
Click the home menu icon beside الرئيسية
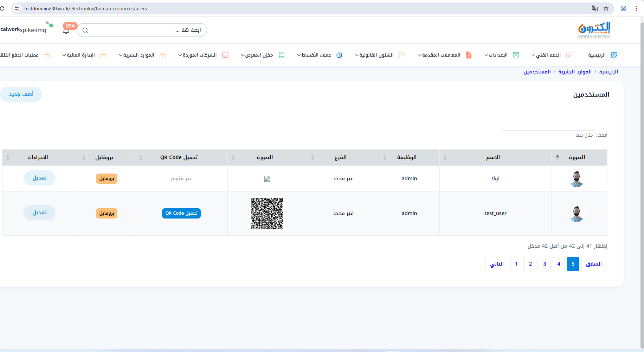pos(614,55)
